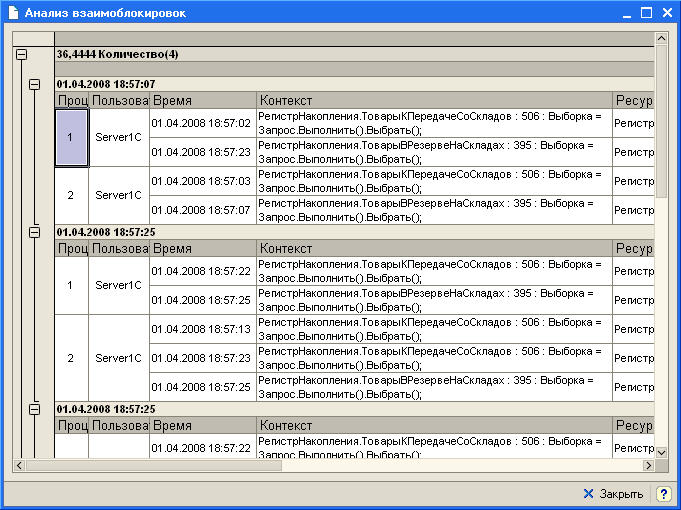This screenshot has width=681, height=510.
Task: Collapse the 01.04.2008 18:57:07 group
Action: [x=34, y=85]
